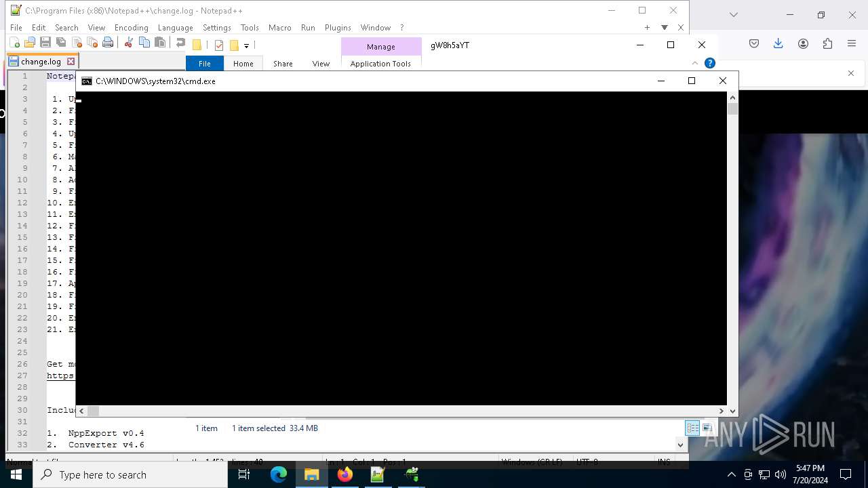Viewport: 868px width, 488px height.
Task: Collapse the Explorer ribbon chevron
Action: click(x=694, y=63)
